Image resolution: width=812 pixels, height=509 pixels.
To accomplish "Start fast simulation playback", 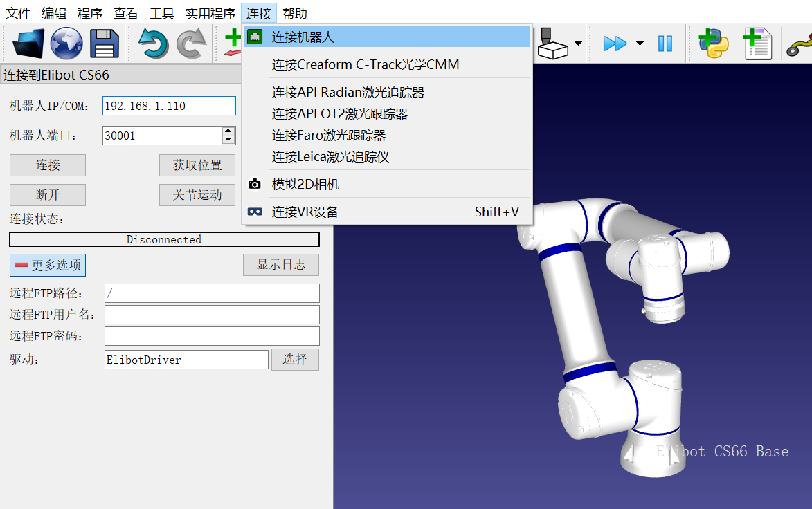I will coord(615,44).
